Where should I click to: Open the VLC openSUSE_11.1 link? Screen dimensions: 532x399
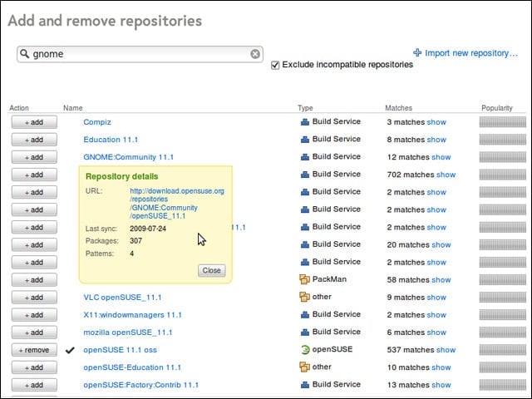122,298
